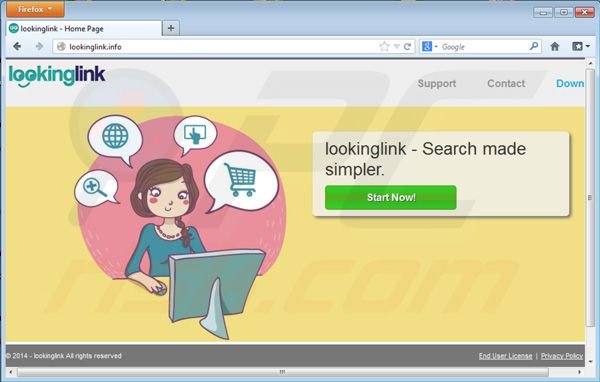The height and width of the screenshot is (382, 600).
Task: Select the lookinglink - Home Page tab
Action: coord(84,28)
